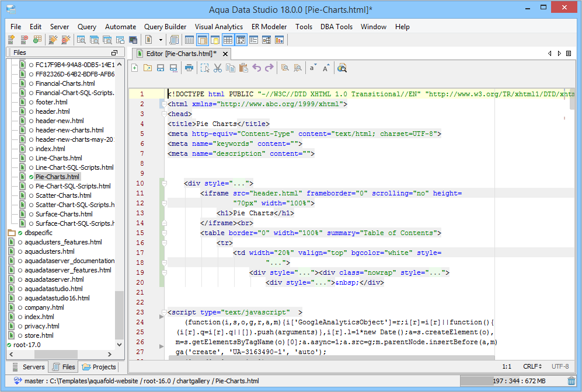Collapse the div code fold on line 10
The height and width of the screenshot is (392, 582).
point(165,183)
